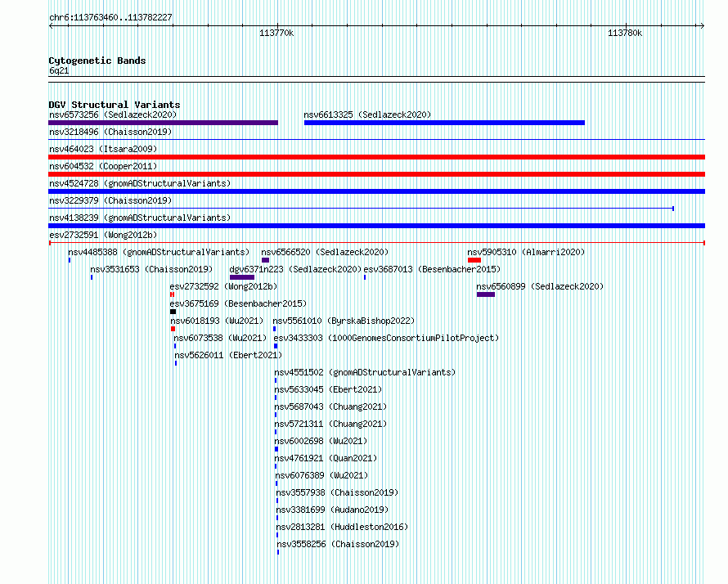Click esv2732592 (Wong2012b) label
Screen dimensions: 728x584
(x=224, y=286)
